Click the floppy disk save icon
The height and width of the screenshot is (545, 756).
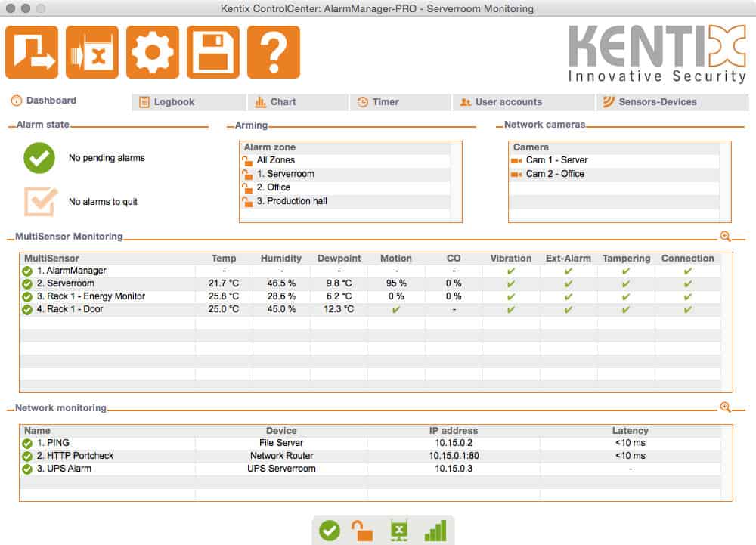point(213,52)
